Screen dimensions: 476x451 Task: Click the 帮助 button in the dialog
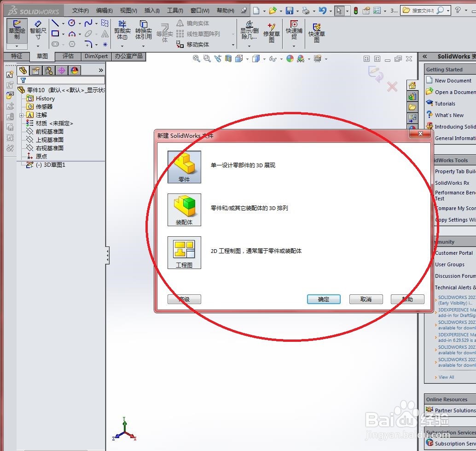[407, 299]
